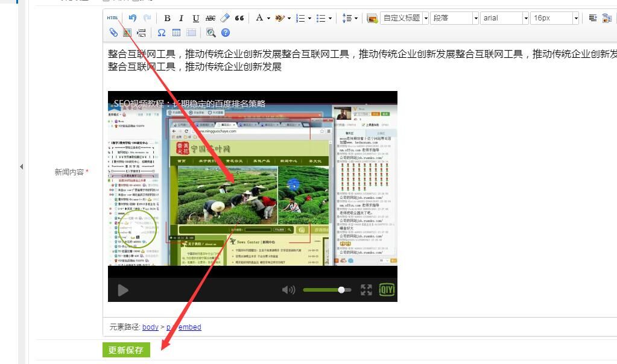Clear formatting with eraser icon

pos(225,18)
